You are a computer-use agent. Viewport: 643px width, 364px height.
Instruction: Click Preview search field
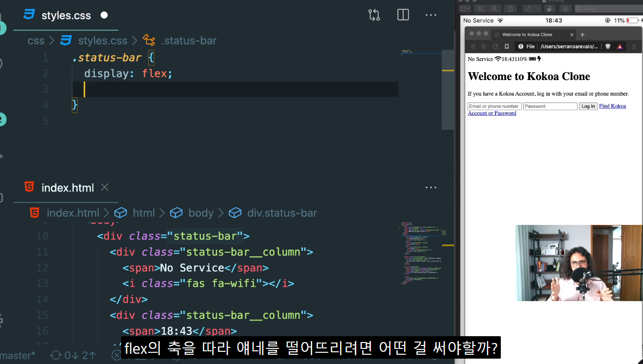tap(609, 8)
